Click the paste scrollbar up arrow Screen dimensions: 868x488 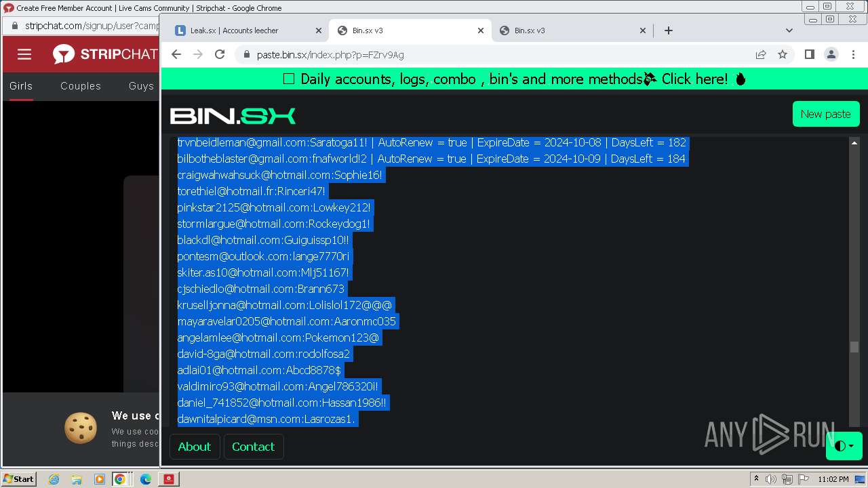click(x=854, y=143)
